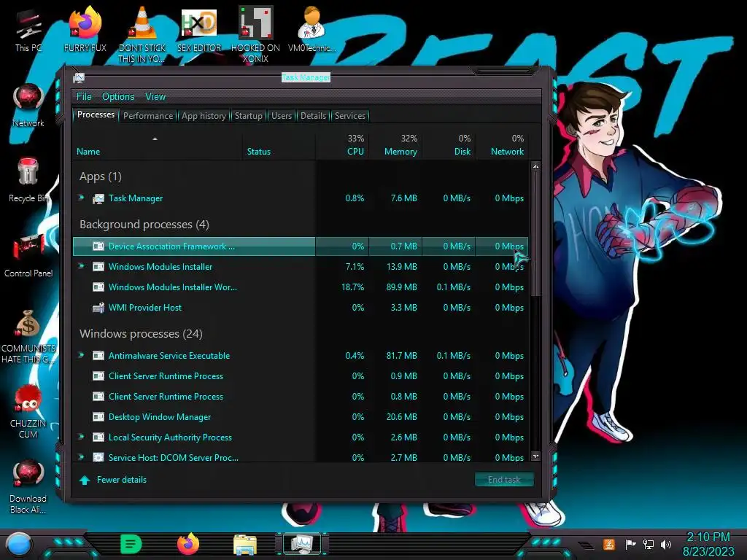
Task: Switch to the Users tab
Action: 282,116
